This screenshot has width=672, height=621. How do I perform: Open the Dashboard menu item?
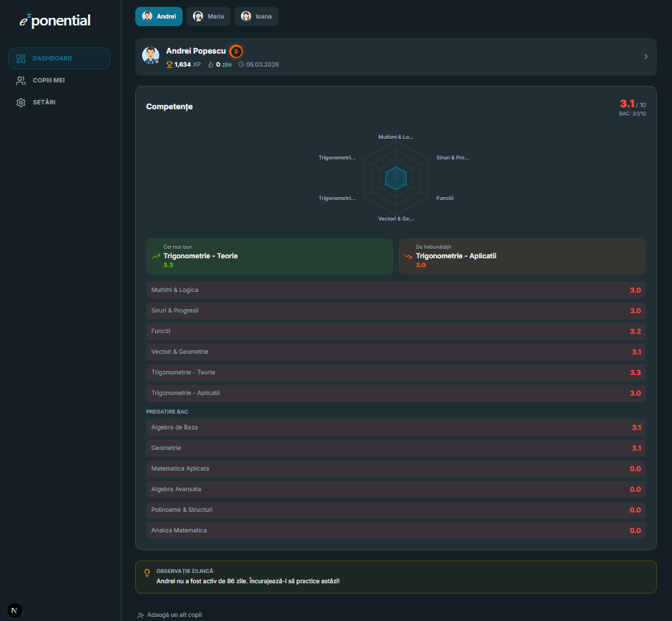[x=59, y=58]
